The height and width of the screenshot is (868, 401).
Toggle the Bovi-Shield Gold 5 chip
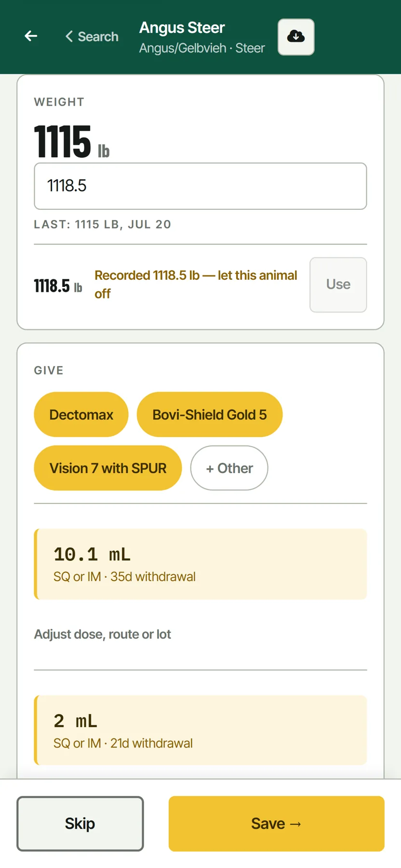tap(210, 415)
